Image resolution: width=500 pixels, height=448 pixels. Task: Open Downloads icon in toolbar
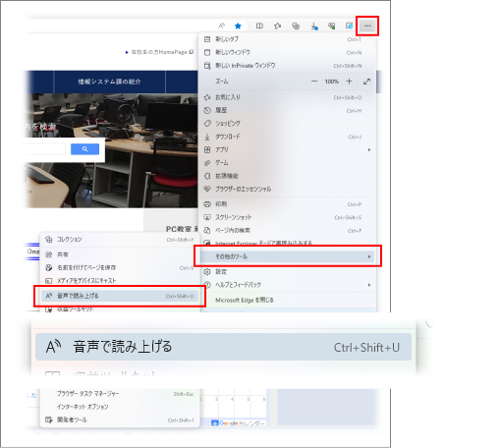point(314,27)
